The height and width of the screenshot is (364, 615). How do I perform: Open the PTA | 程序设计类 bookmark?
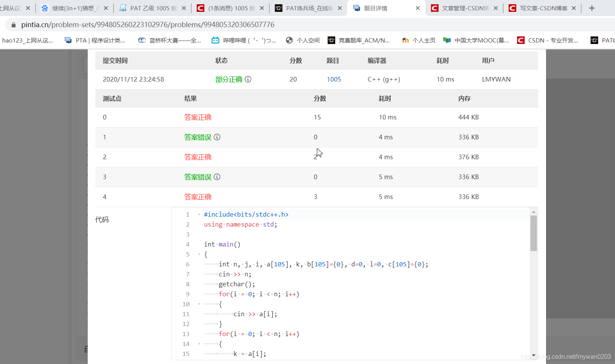95,40
